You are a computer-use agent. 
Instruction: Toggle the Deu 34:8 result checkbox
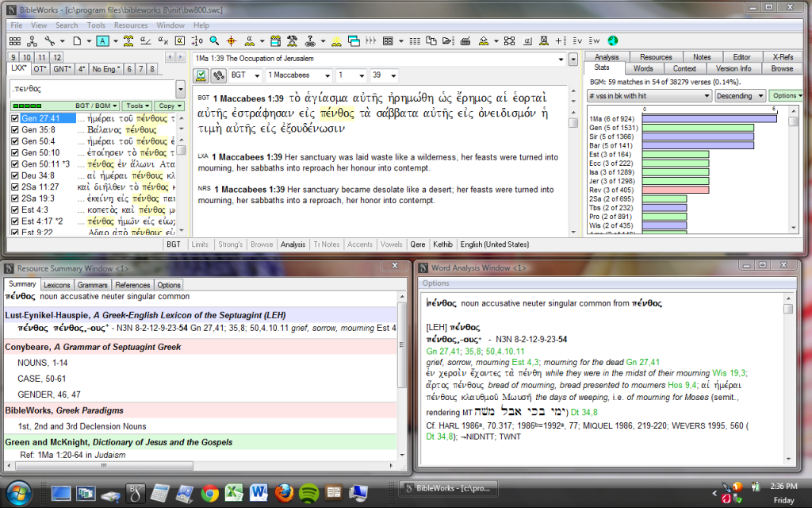[x=15, y=175]
